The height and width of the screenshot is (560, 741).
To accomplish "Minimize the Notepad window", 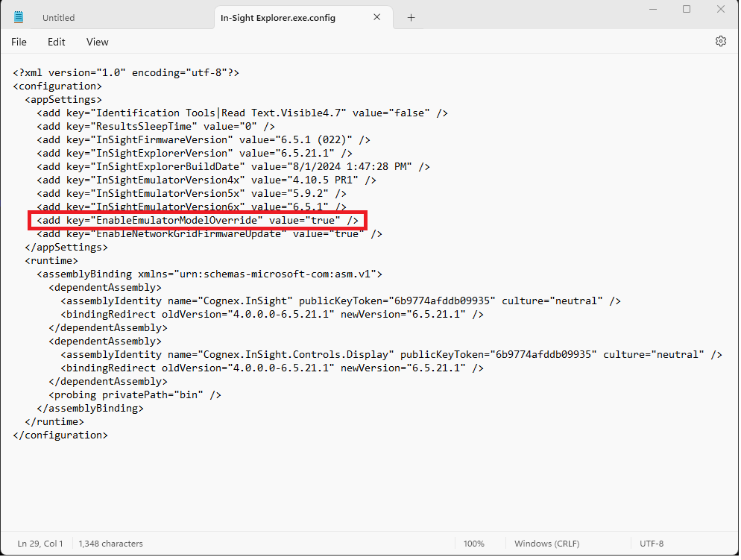I will 652,10.
